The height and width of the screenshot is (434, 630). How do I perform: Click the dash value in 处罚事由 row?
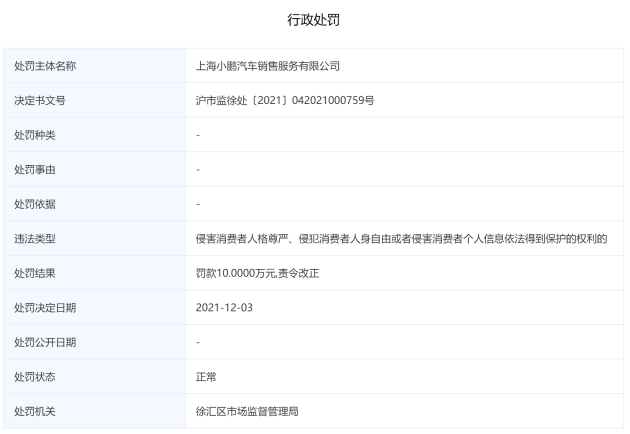[198, 170]
